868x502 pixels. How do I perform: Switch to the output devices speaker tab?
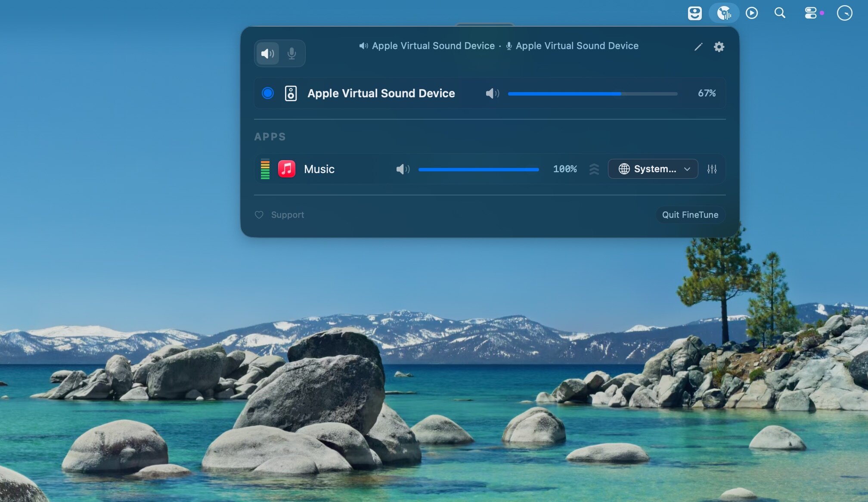(x=267, y=53)
